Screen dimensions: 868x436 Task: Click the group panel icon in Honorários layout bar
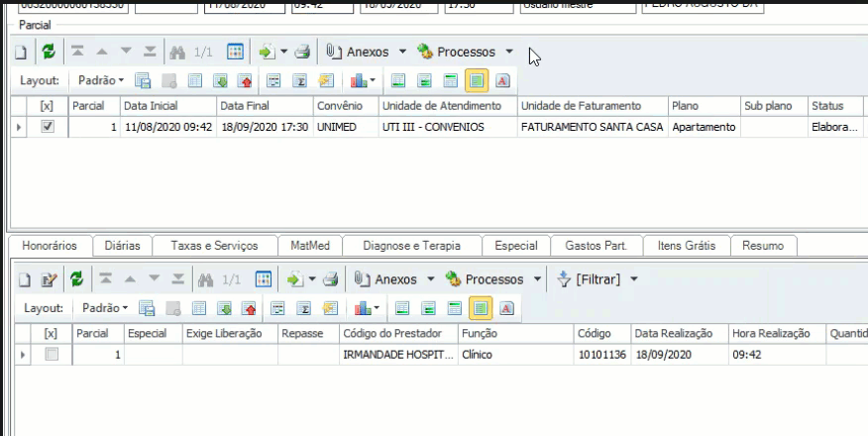click(277, 308)
